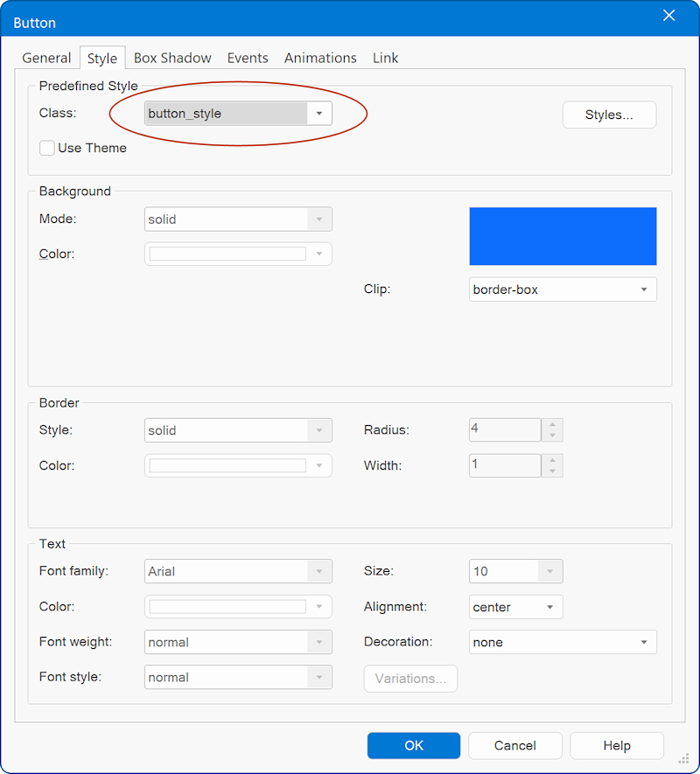Click the text Size field showing 10
The image size is (700, 774).
click(x=505, y=572)
